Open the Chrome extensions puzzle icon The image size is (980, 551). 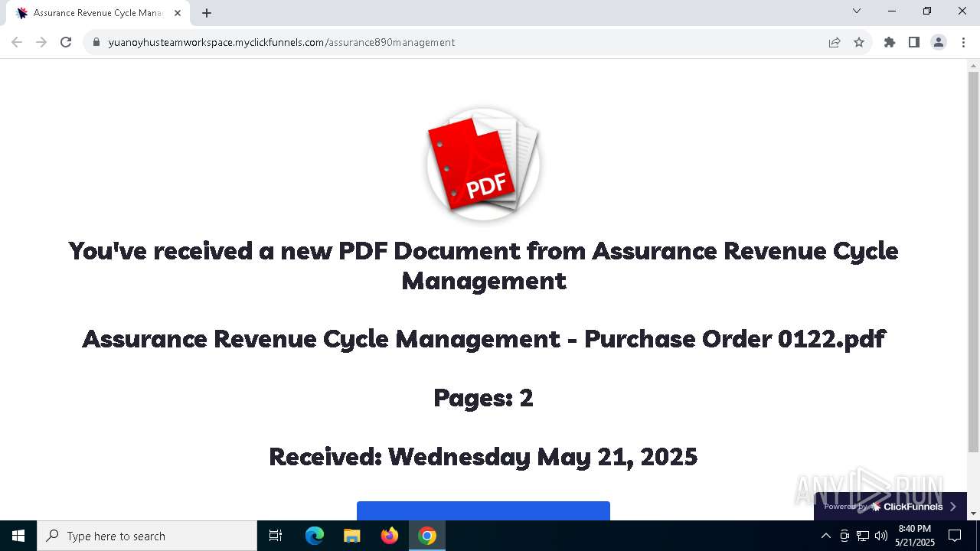tap(890, 42)
